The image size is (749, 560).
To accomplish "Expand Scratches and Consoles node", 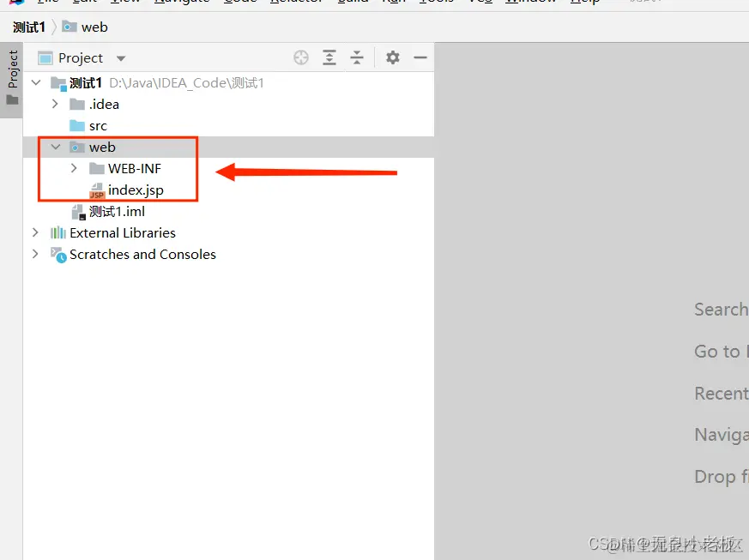I will (35, 254).
